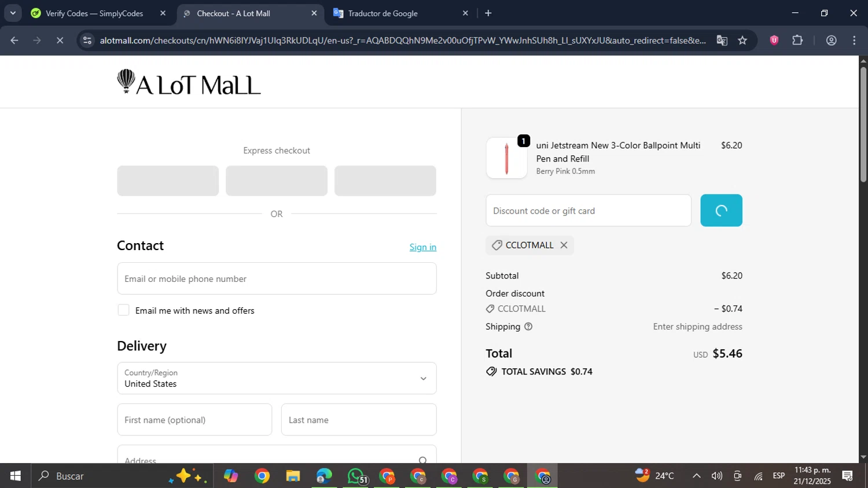Click the A Lot Mall logo
Image resolution: width=868 pixels, height=488 pixels.
click(189, 82)
